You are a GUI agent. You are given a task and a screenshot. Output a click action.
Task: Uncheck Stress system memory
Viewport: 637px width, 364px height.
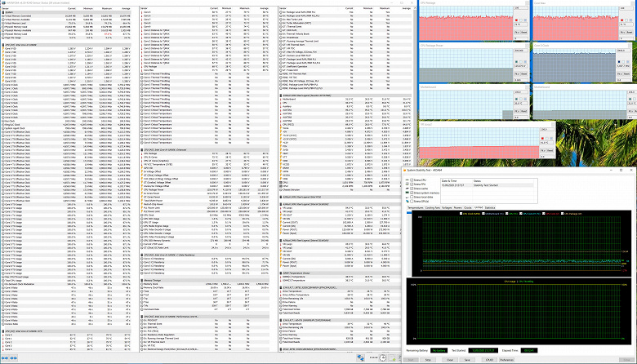point(412,193)
